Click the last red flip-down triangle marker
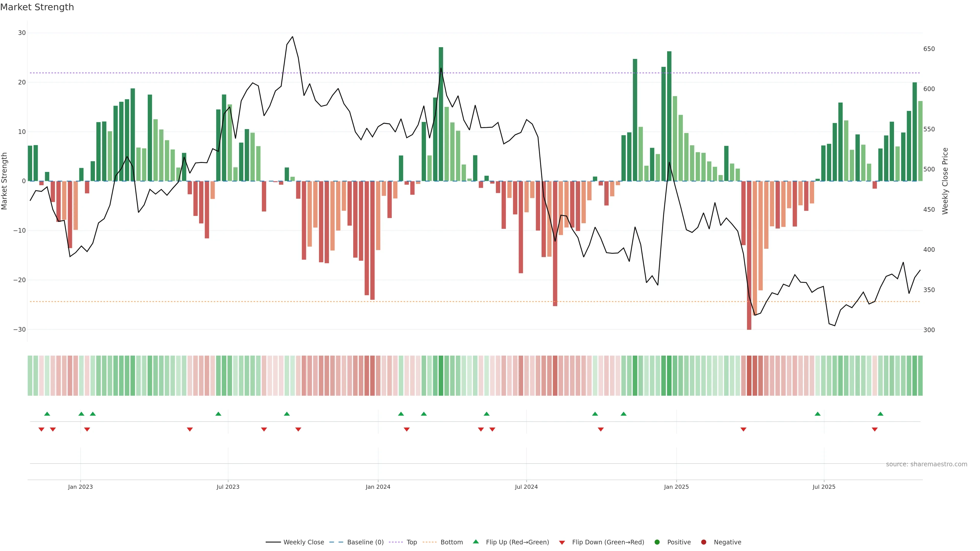Screen dimensions: 980x551 click(x=875, y=429)
